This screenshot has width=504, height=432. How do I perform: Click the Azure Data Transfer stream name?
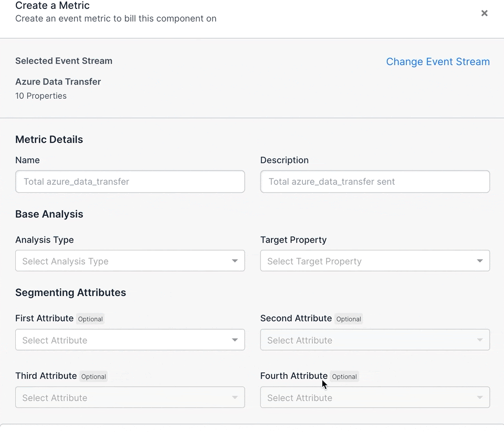[x=58, y=82]
